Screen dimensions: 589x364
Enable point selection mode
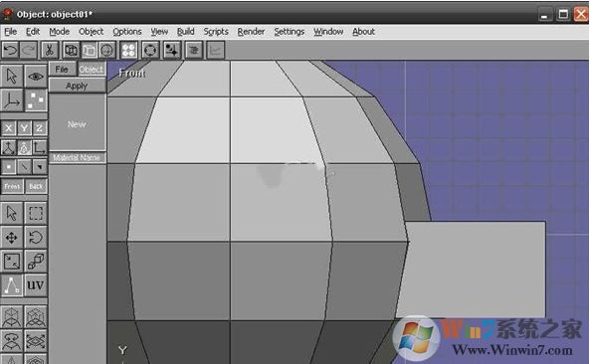(9, 167)
